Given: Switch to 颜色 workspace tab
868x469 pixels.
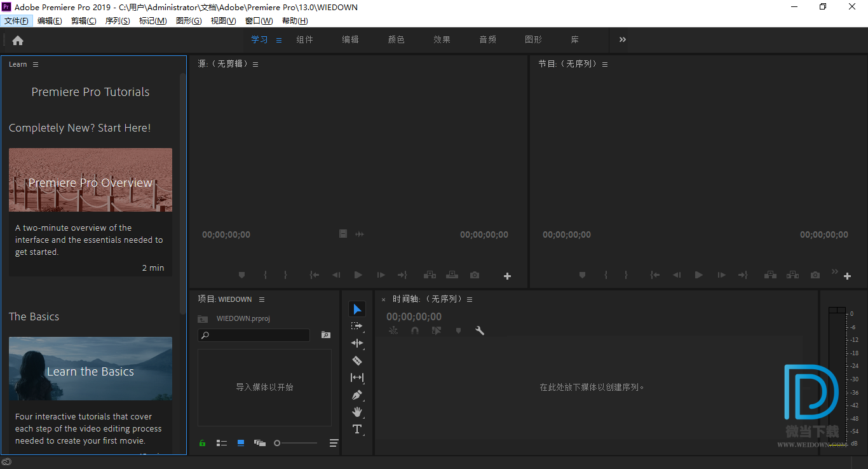Looking at the screenshot, I should 396,39.
